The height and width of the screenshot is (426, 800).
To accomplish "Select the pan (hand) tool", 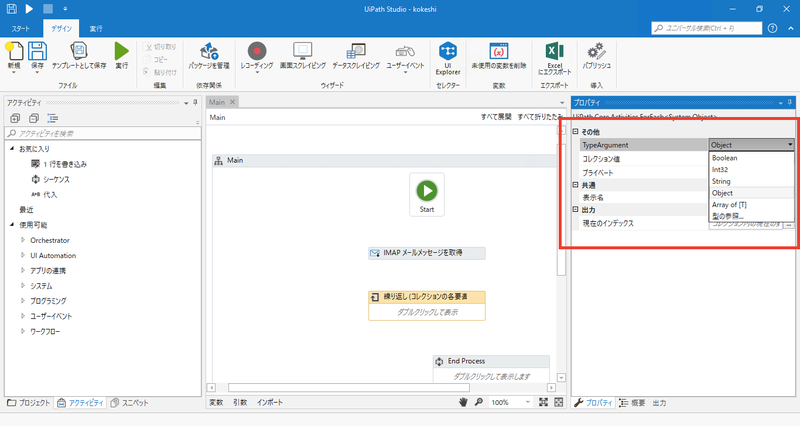I will (463, 402).
